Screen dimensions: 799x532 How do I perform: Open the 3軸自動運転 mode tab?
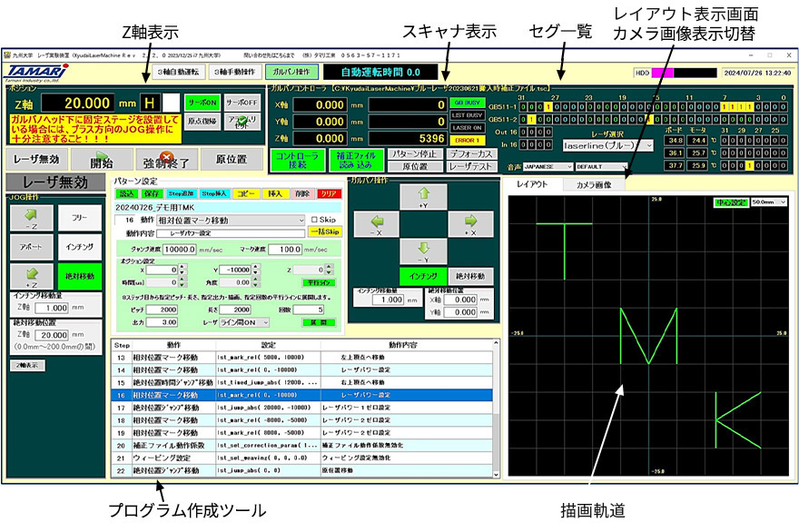(x=173, y=72)
